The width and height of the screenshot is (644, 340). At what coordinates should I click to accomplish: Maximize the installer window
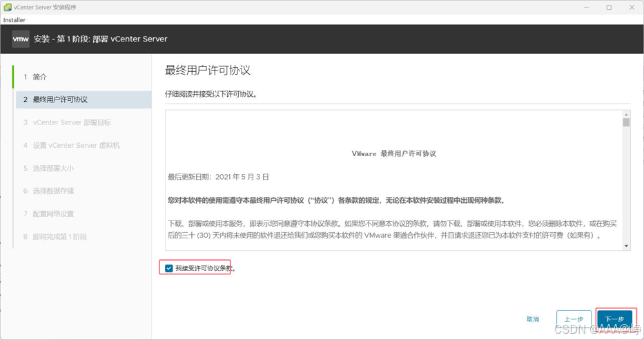tap(609, 8)
